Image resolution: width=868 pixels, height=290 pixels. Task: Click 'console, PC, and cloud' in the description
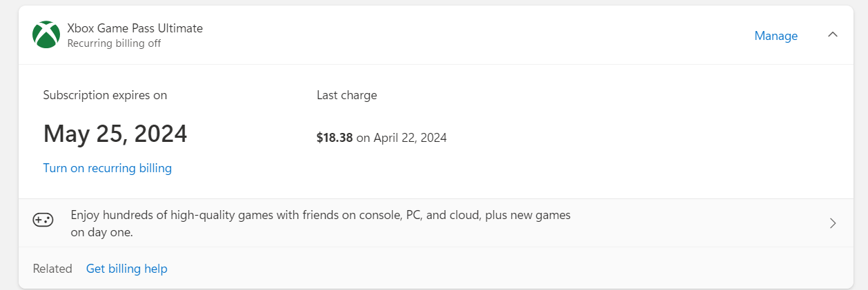coord(419,215)
